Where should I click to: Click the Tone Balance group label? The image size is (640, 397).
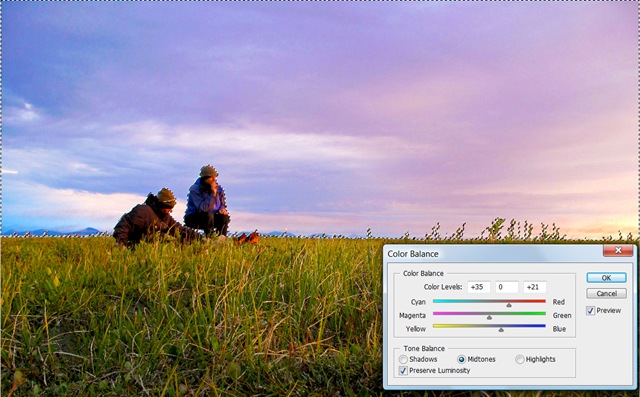tap(424, 348)
